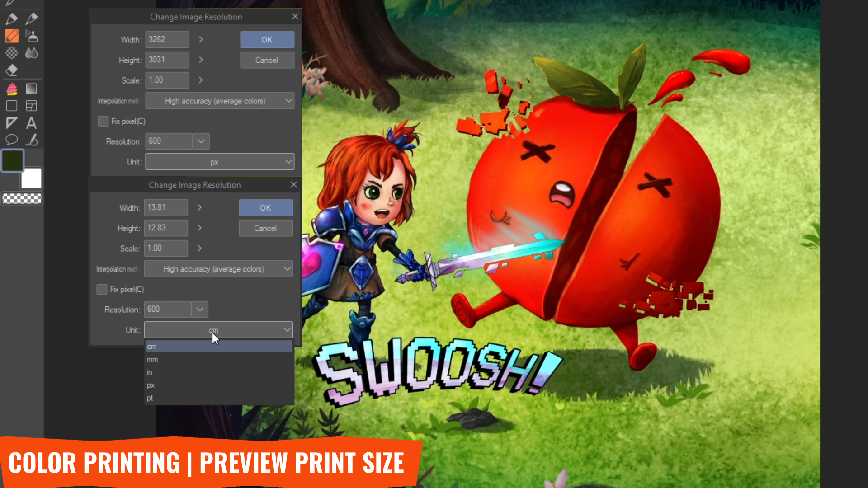Screen dimensions: 868x488
Task: Expand Scale slider arrow in top dialog
Action: (x=201, y=80)
